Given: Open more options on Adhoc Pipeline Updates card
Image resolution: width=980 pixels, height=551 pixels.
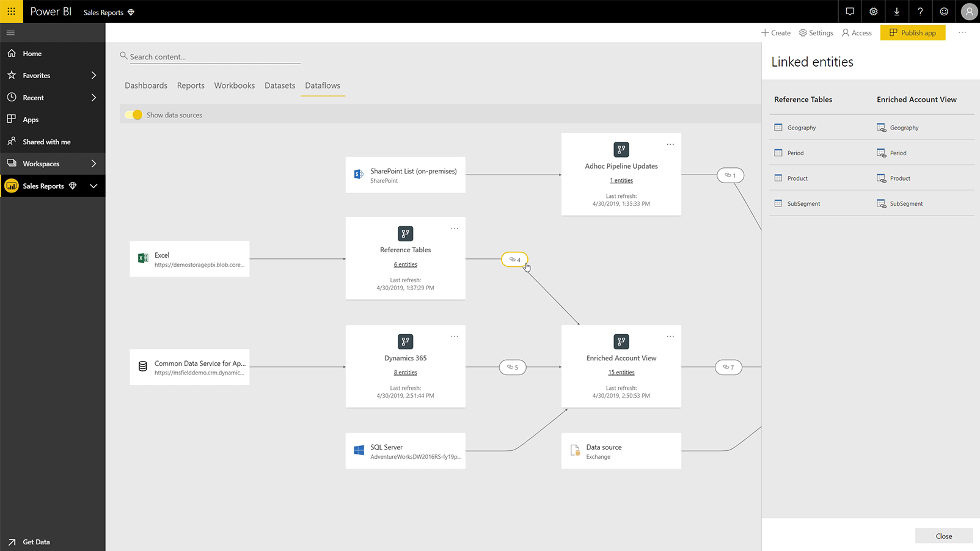Looking at the screenshot, I should pyautogui.click(x=670, y=145).
